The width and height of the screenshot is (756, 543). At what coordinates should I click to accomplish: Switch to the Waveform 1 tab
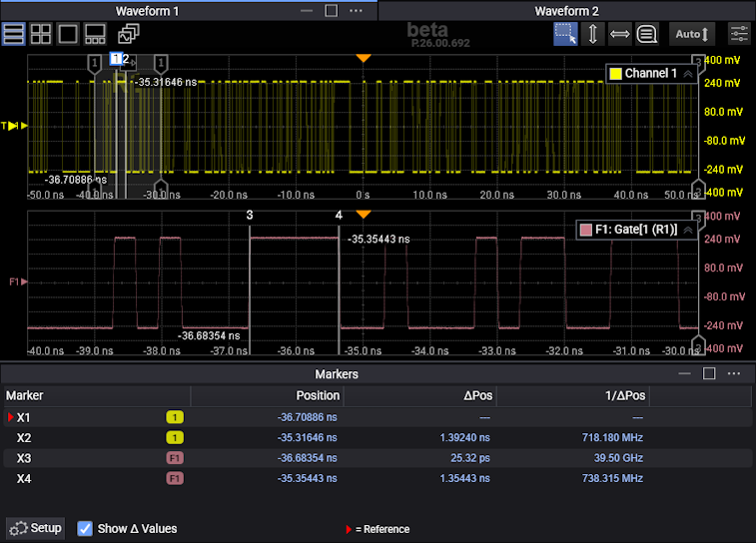148,11
